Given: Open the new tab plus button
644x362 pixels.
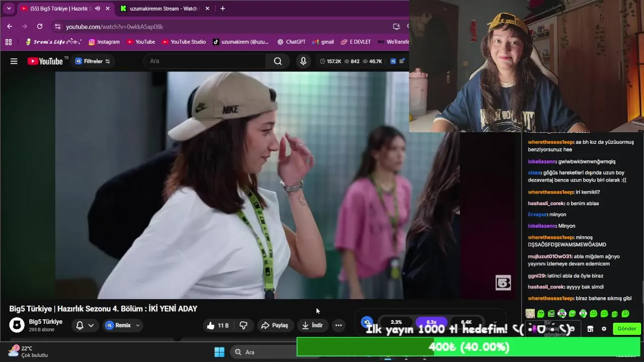Looking at the screenshot, I should pos(222,9).
